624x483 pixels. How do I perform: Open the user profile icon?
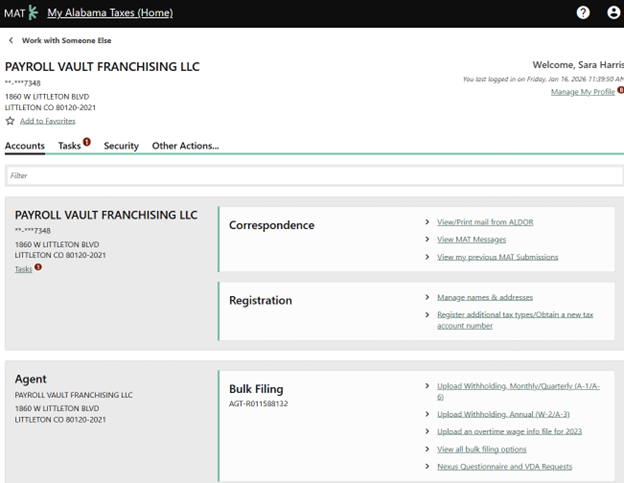(614, 13)
